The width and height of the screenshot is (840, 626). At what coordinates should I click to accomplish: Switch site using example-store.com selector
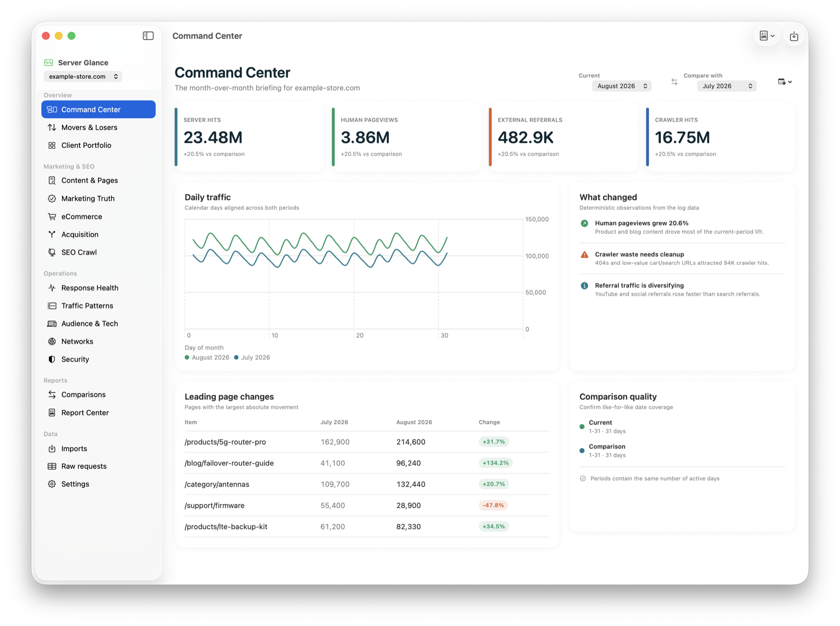click(x=83, y=77)
